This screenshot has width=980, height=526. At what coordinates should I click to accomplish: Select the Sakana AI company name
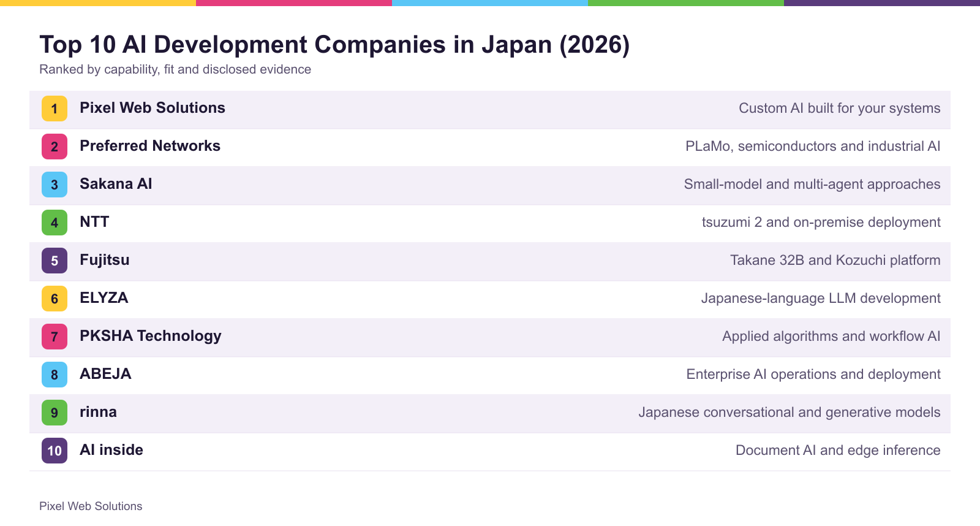116,184
